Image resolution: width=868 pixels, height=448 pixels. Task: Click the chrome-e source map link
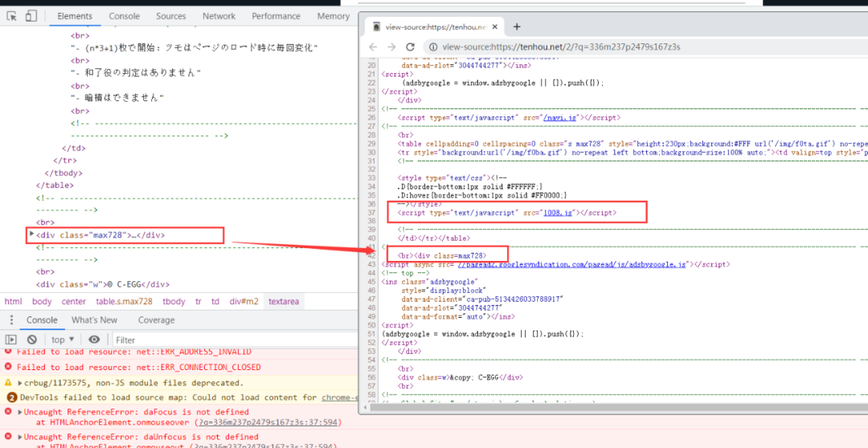(x=339, y=397)
